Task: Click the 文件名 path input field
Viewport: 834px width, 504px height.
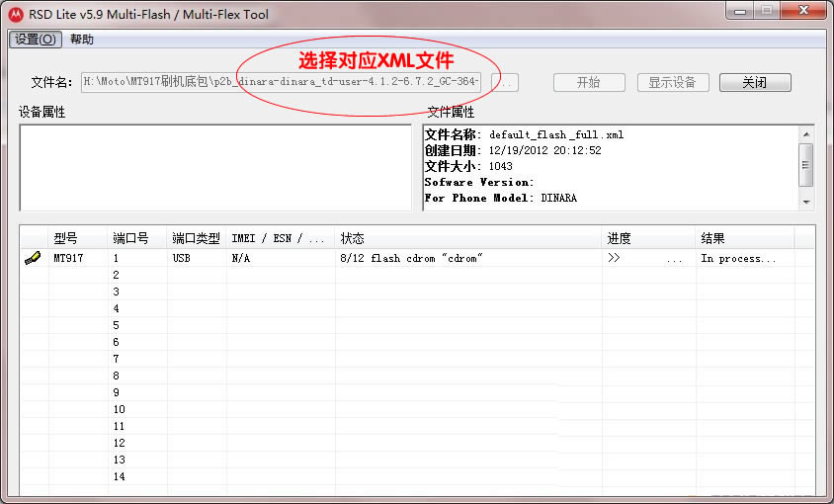Action: (282, 82)
